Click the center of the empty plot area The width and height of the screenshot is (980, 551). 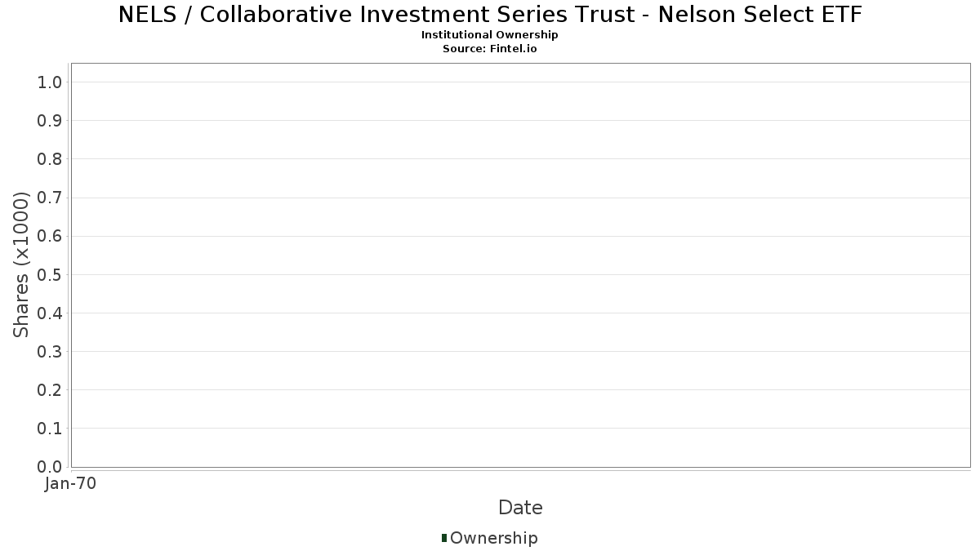(520, 265)
